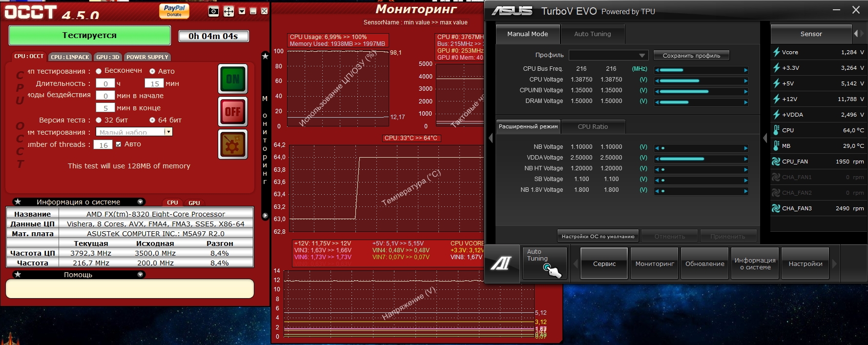Collapse Информация о системе section arrow
This screenshot has width=868, height=345.
pyautogui.click(x=140, y=202)
